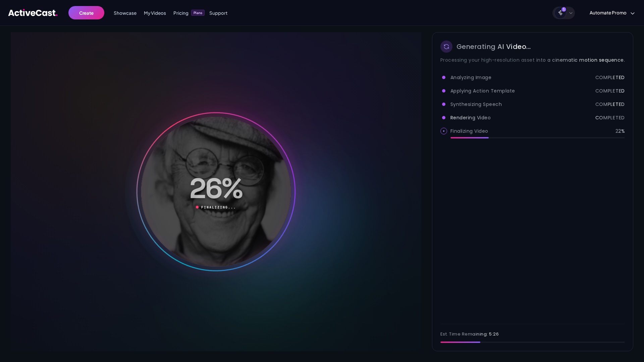644x362 pixels.
Task: Click the Finalizing Video in-progress icon
Action: [x=444, y=131]
